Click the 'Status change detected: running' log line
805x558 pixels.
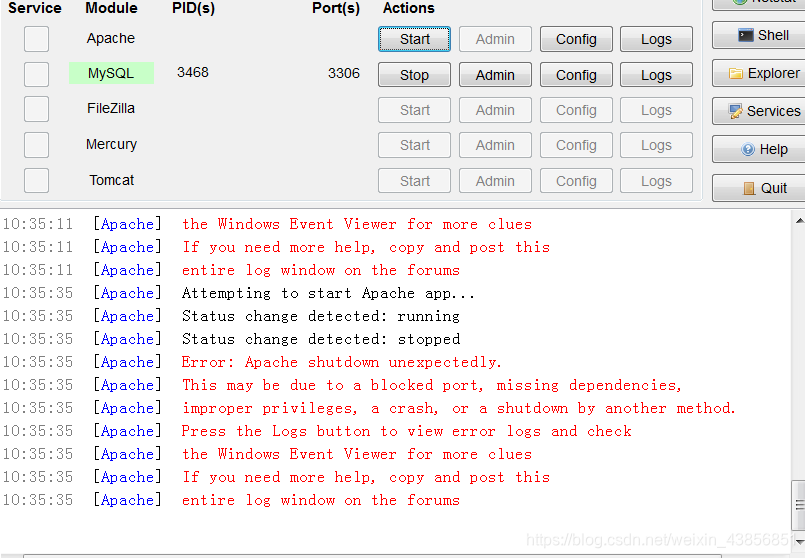321,316
